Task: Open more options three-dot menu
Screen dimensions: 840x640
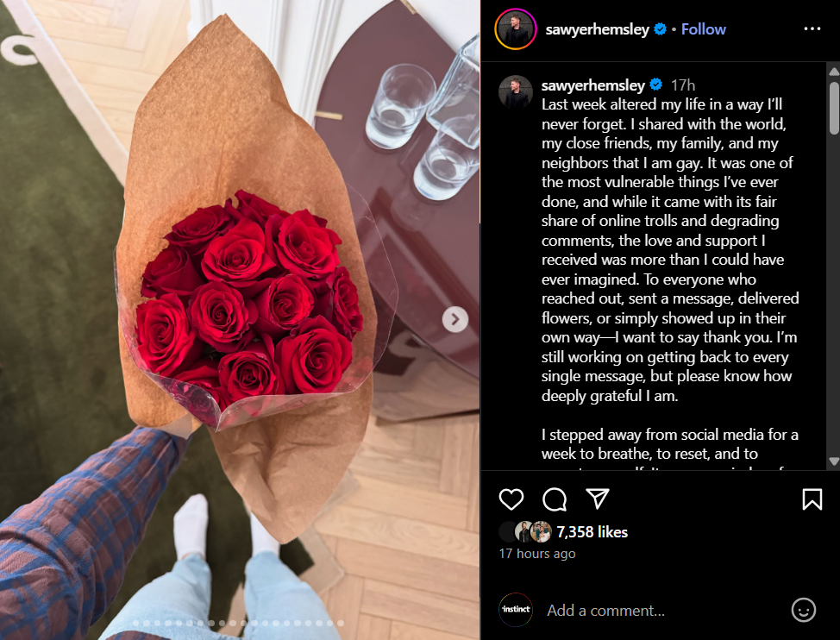Action: point(812,29)
